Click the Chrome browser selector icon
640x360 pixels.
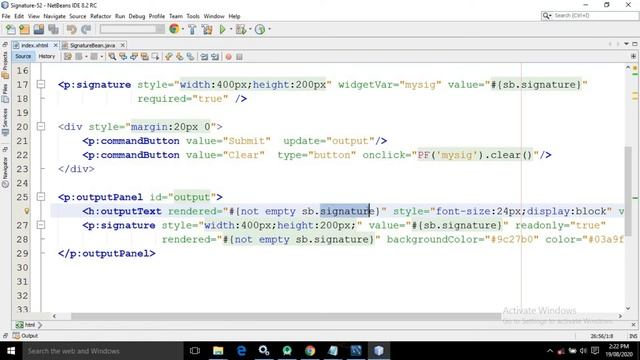click(x=174, y=29)
